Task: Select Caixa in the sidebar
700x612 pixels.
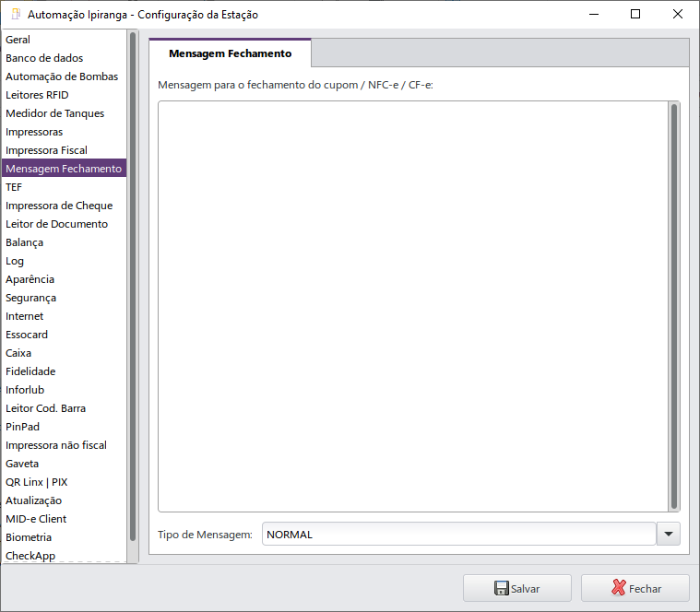Action: [64, 353]
